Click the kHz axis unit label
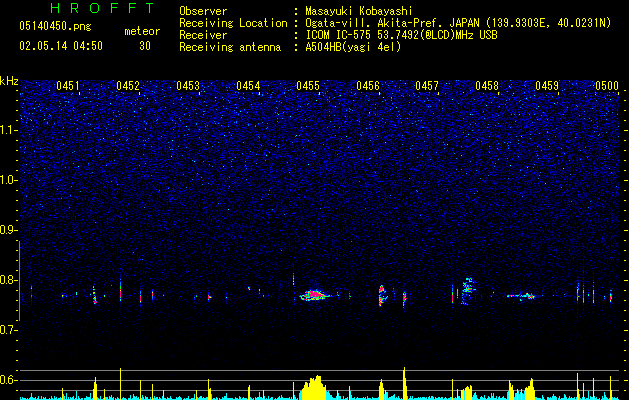 click(9, 81)
